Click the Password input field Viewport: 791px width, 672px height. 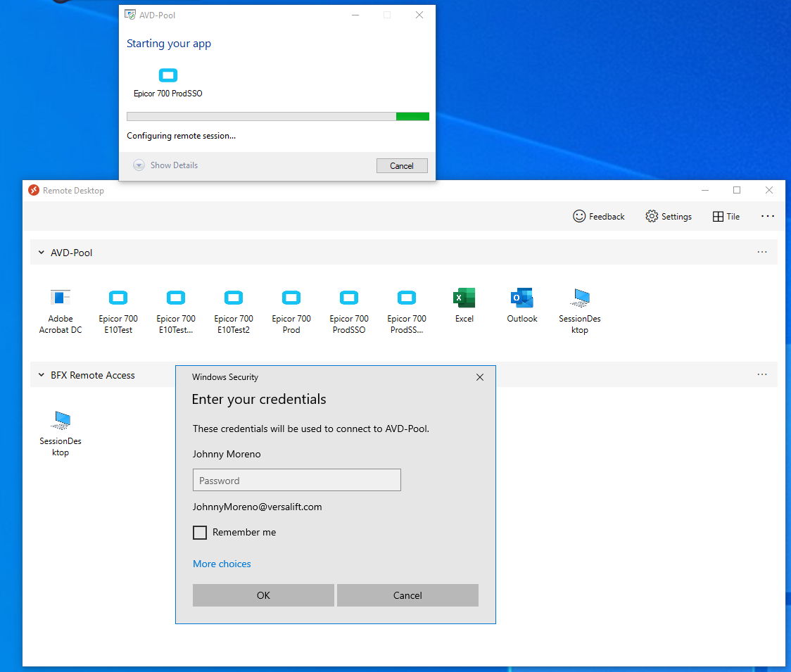(x=297, y=481)
